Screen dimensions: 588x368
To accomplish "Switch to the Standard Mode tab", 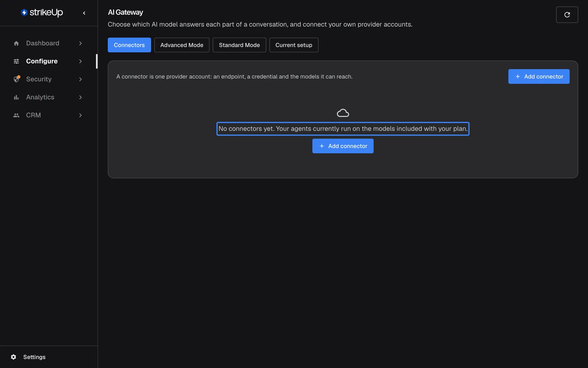I will click(239, 45).
